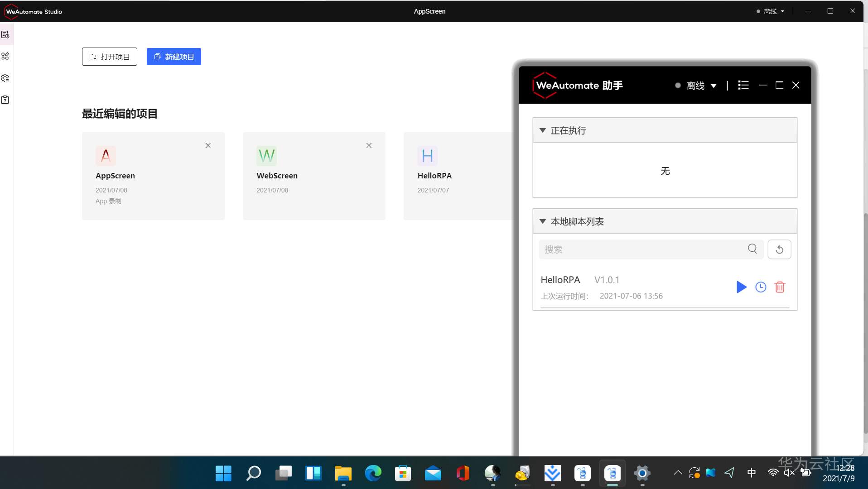Open Windows Settings gear on taskbar
This screenshot has height=489, width=868.
[x=642, y=474]
